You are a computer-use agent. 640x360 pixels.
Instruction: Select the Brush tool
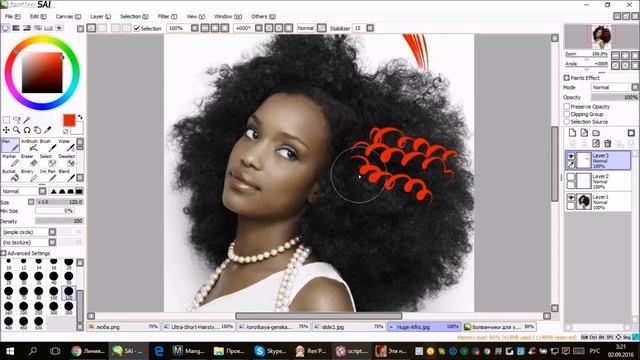[x=48, y=146]
